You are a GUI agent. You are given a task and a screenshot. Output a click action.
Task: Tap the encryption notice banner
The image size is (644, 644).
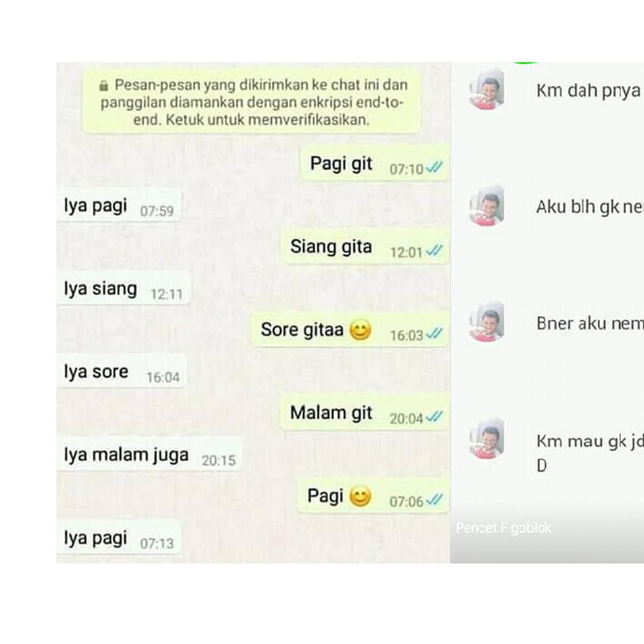[x=251, y=101]
